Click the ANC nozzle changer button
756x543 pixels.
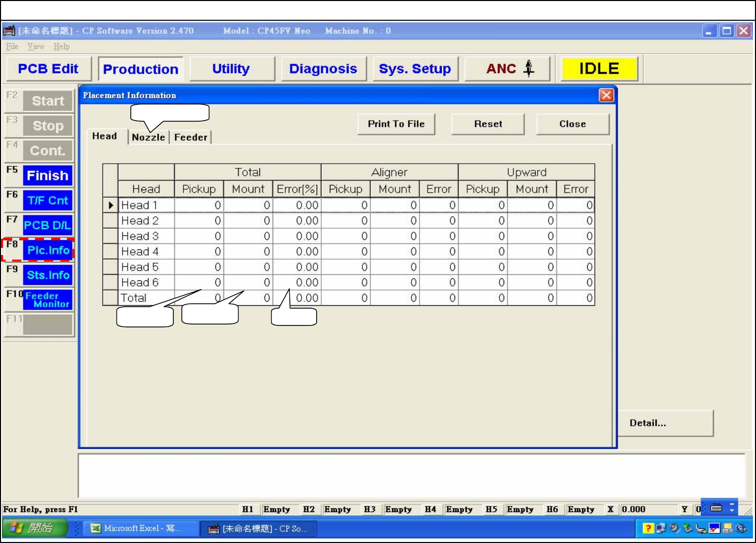click(x=508, y=68)
